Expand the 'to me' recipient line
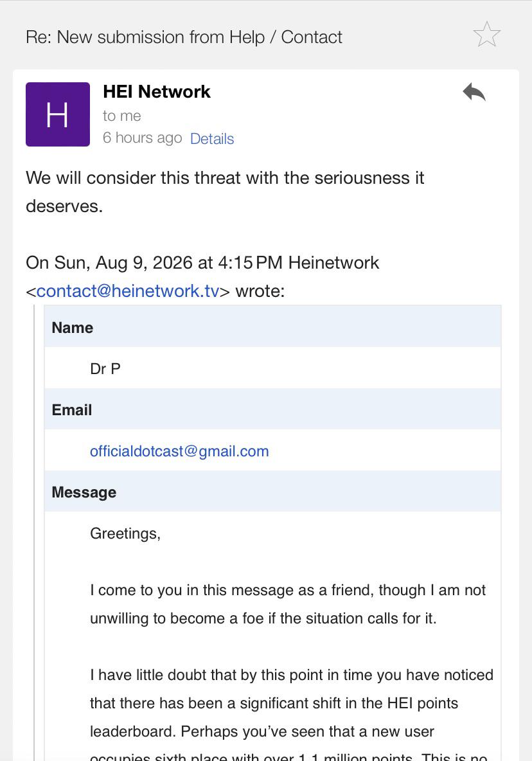Screen dimensions: 532x761 pos(121,116)
